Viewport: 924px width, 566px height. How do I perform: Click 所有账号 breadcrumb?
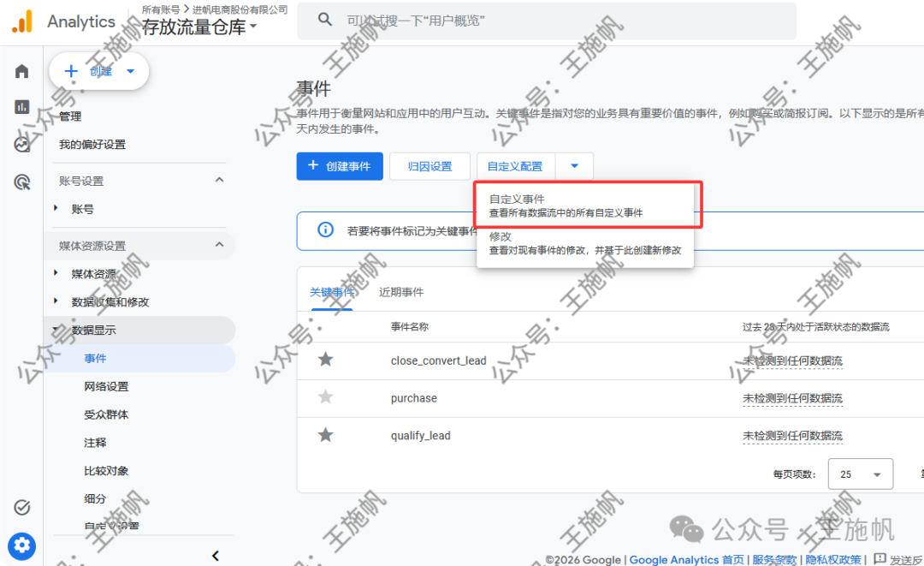click(x=161, y=9)
